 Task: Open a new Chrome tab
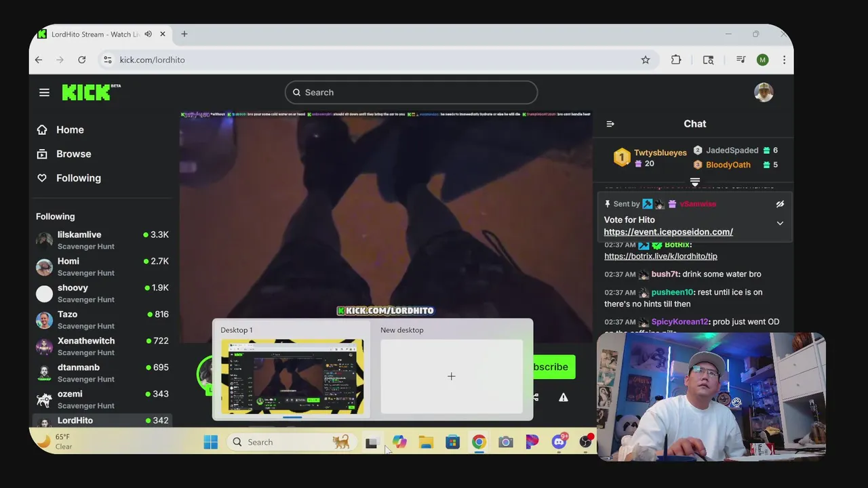(184, 34)
